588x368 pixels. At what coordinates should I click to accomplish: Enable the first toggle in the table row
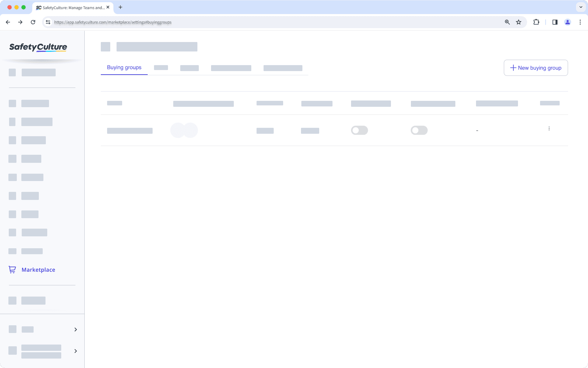359,130
